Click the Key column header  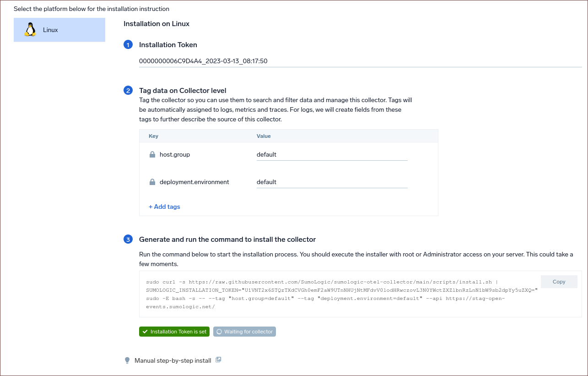coord(153,136)
